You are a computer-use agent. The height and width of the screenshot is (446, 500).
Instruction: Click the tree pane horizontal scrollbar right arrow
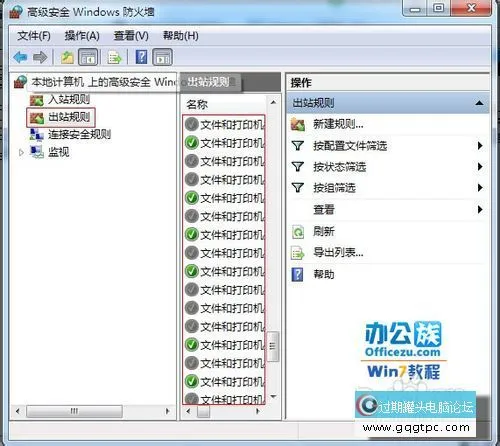click(x=168, y=411)
